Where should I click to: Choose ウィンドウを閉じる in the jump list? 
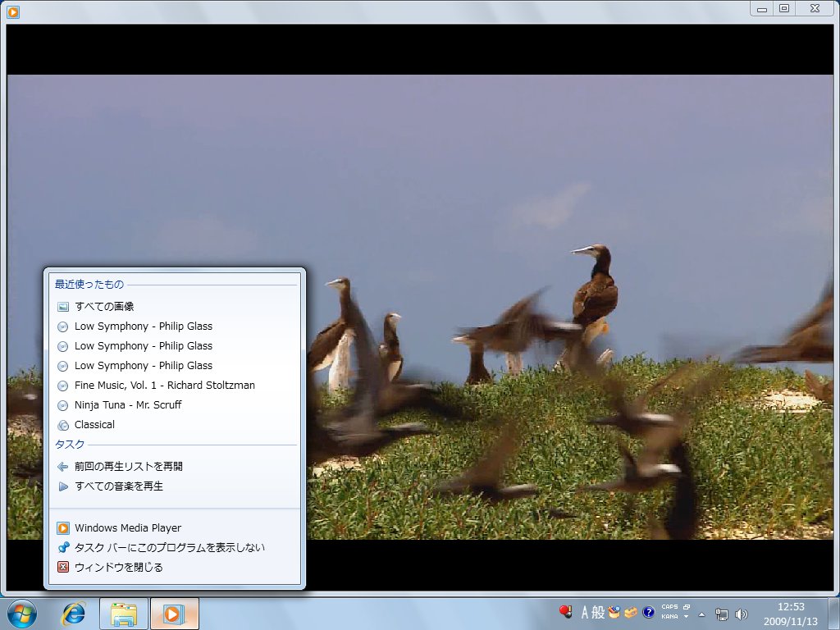tap(175, 568)
